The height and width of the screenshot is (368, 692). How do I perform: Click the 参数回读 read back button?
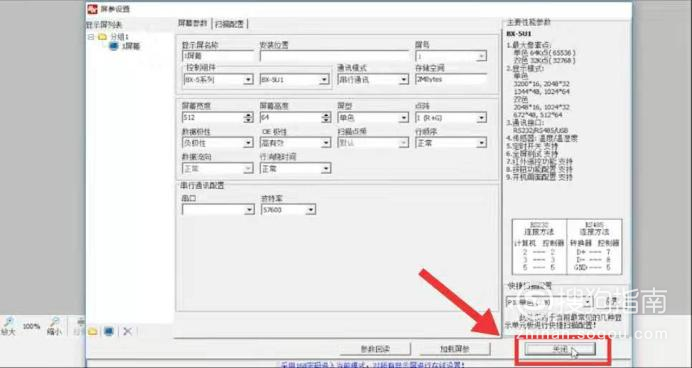tap(375, 349)
